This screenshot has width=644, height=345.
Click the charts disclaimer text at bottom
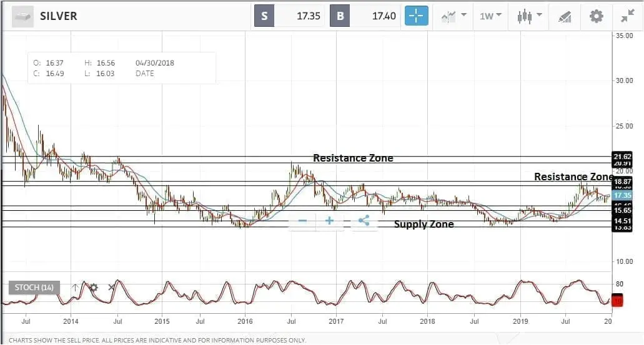click(x=157, y=340)
